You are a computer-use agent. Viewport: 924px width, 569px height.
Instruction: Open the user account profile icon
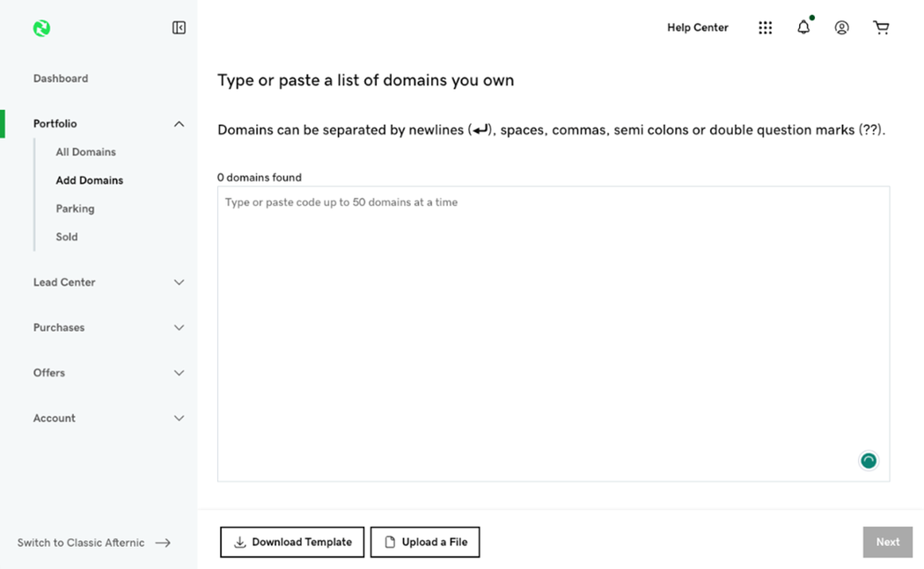841,28
